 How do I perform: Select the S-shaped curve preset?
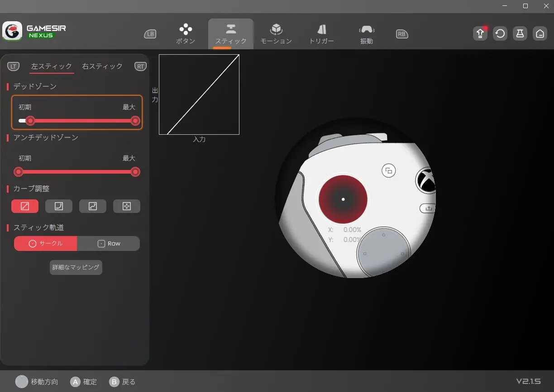pyautogui.click(x=93, y=206)
